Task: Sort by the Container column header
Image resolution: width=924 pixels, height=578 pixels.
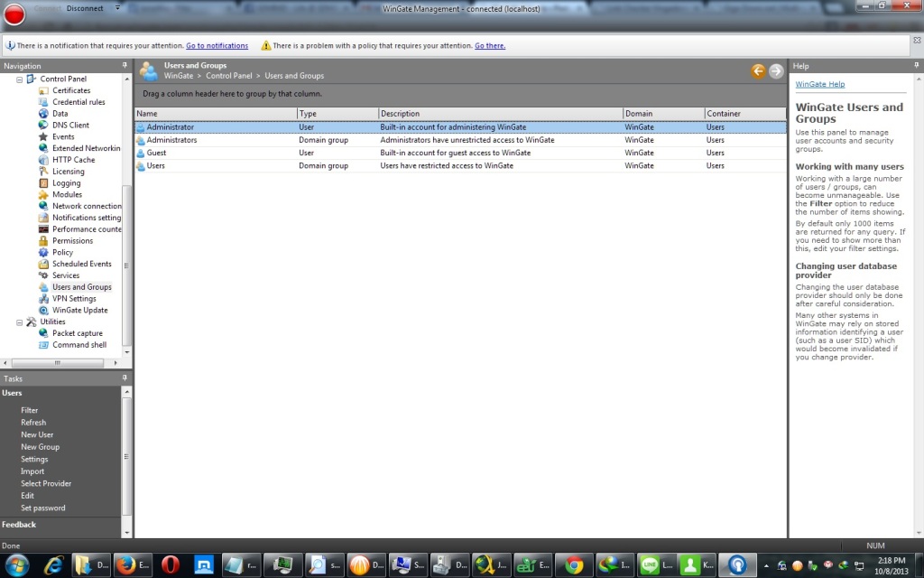Action: (745, 113)
